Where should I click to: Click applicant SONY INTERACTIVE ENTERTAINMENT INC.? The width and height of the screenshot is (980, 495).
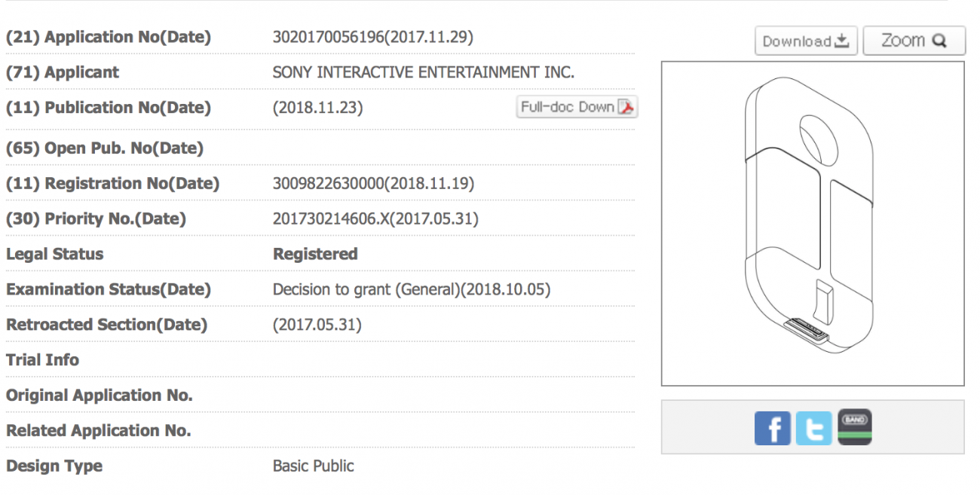pyautogui.click(x=424, y=72)
